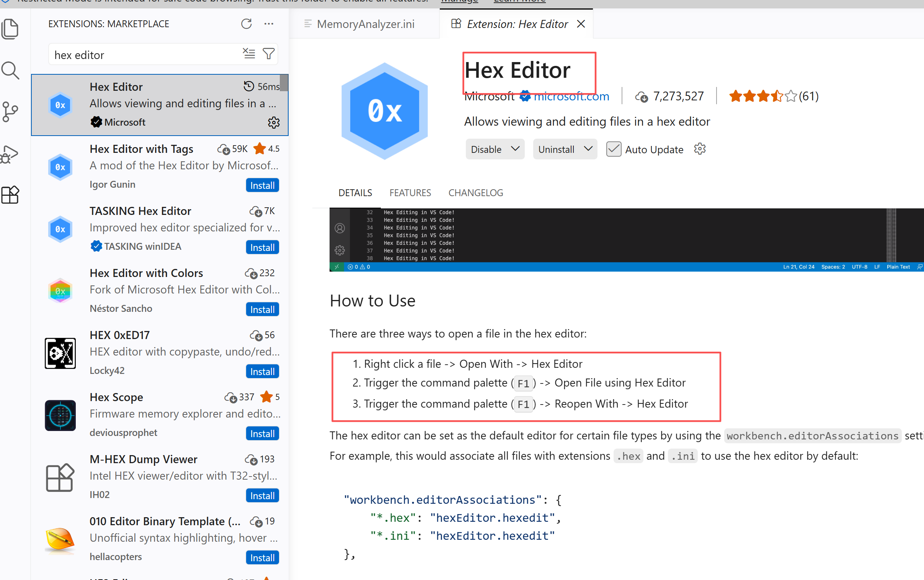Viewport: 924px width, 580px height.
Task: Install Hex Editor with Tags
Action: [262, 185]
